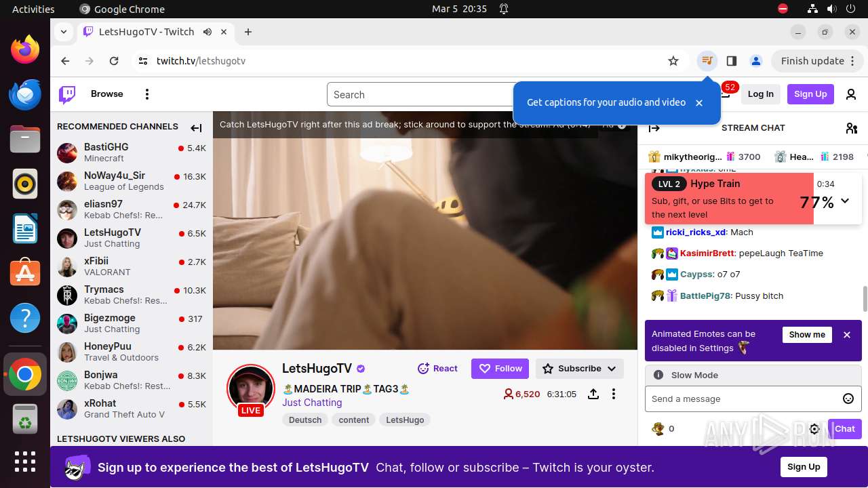This screenshot has height=488, width=868.
Task: Open the Bonjwa recommended channel
Action: pos(132,380)
